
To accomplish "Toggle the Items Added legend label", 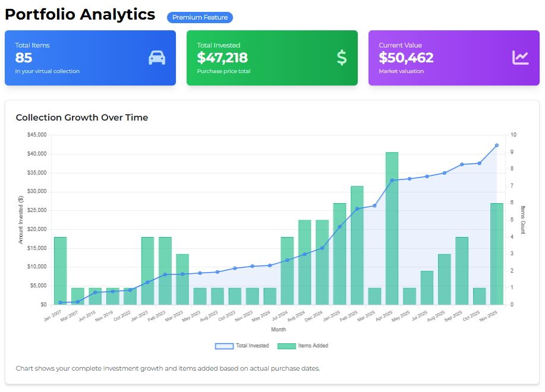I will (x=314, y=346).
